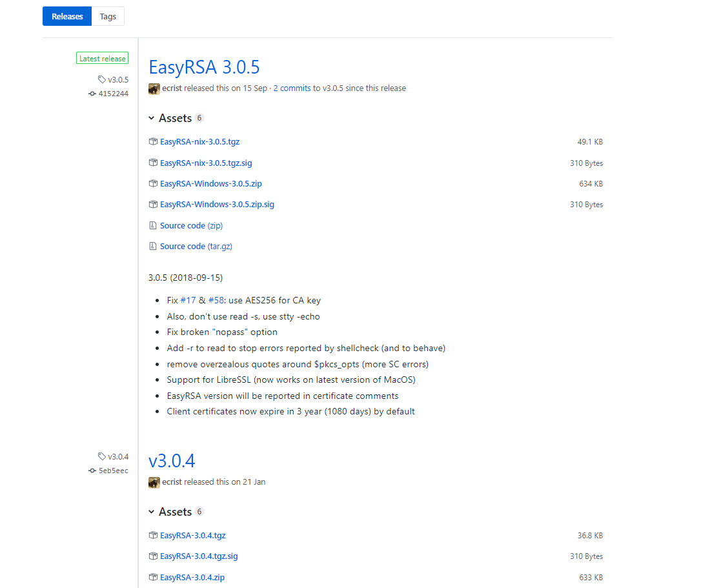Click the package icon beside EasyRSA-Windows-3.0.5.zip

click(x=153, y=183)
